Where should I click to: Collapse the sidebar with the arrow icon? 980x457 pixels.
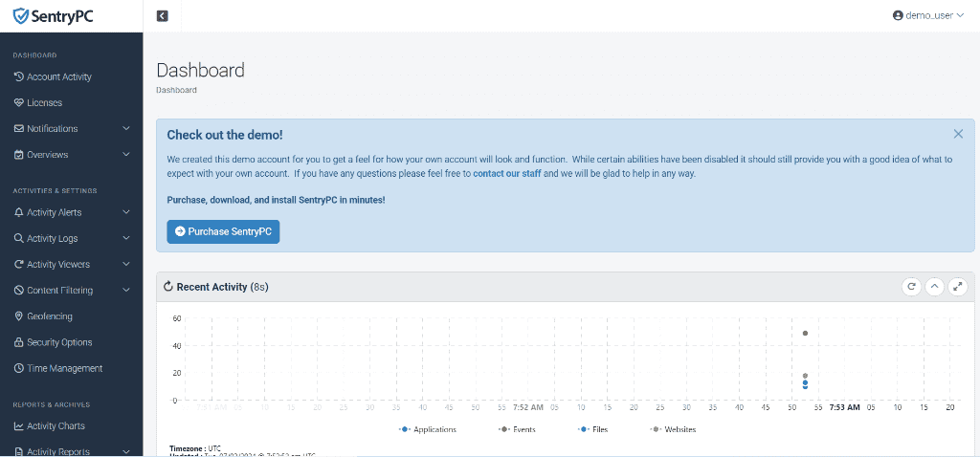(x=162, y=15)
